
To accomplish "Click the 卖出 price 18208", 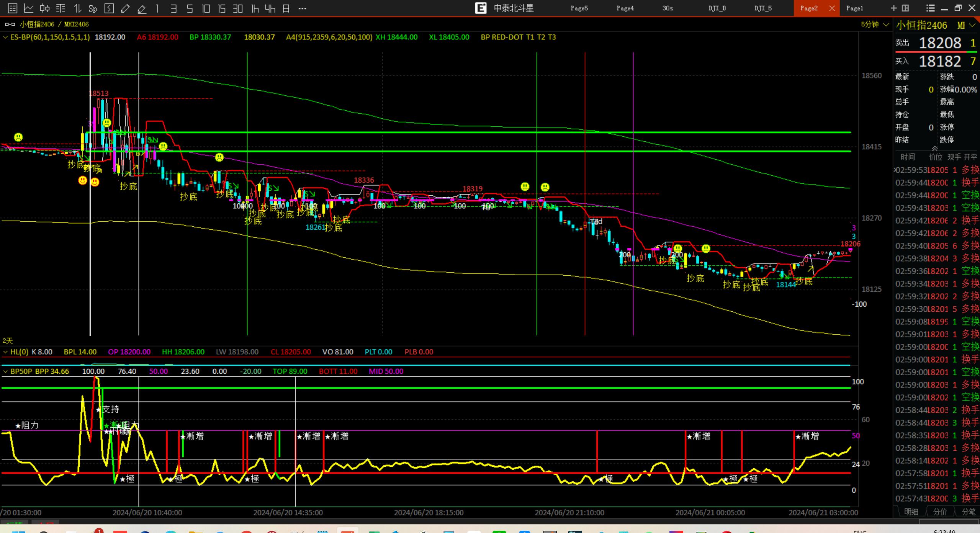I will pyautogui.click(x=940, y=43).
